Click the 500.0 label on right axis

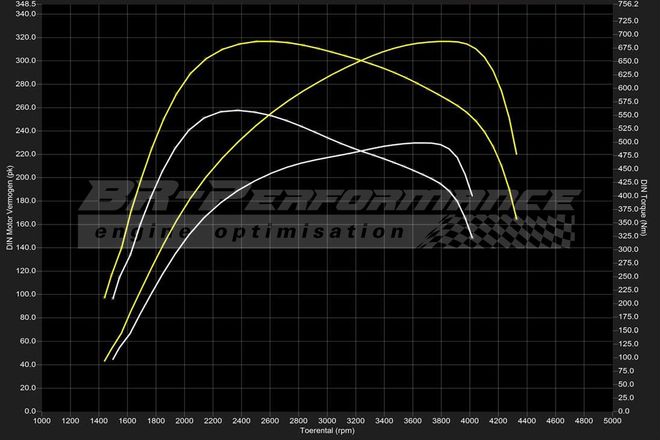click(x=630, y=142)
